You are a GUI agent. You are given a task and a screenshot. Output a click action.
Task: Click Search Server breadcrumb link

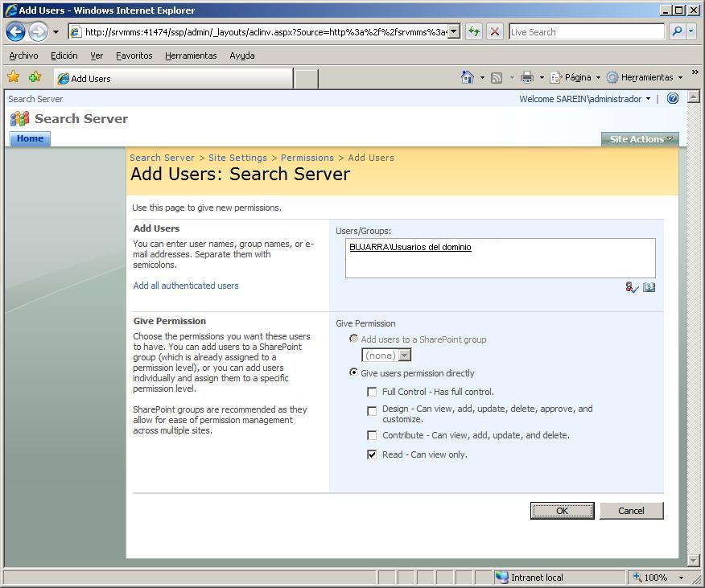coord(162,158)
